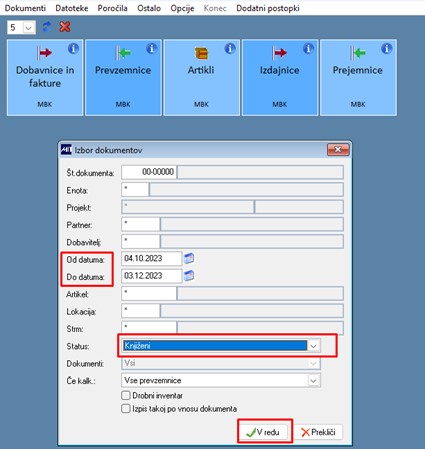Click the red X toolbar icon

(x=65, y=27)
